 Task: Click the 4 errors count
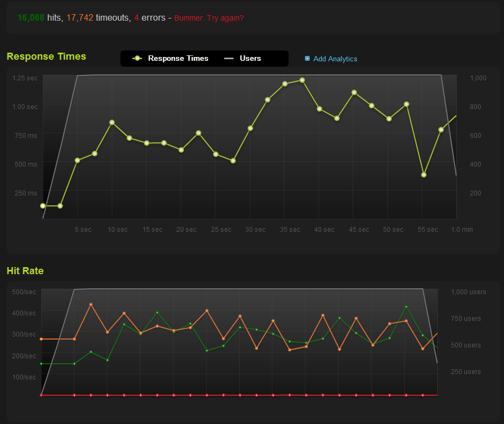[x=137, y=18]
